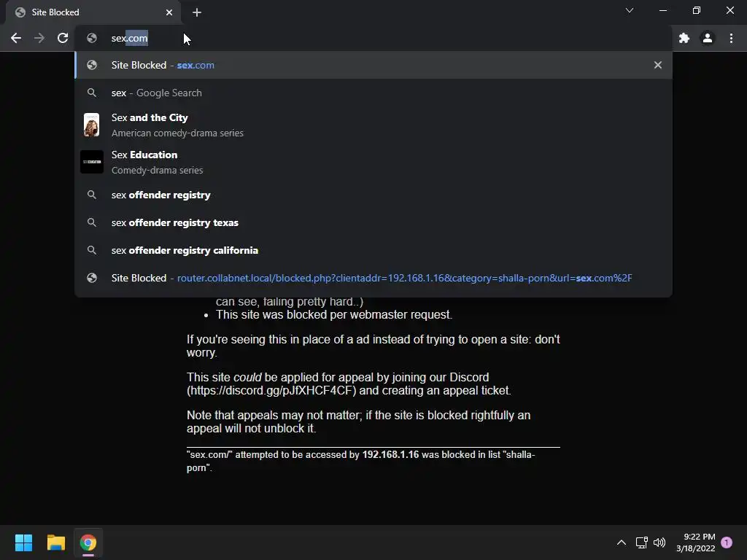The image size is (747, 560).
Task: Show hidden system tray icons
Action: [622, 542]
